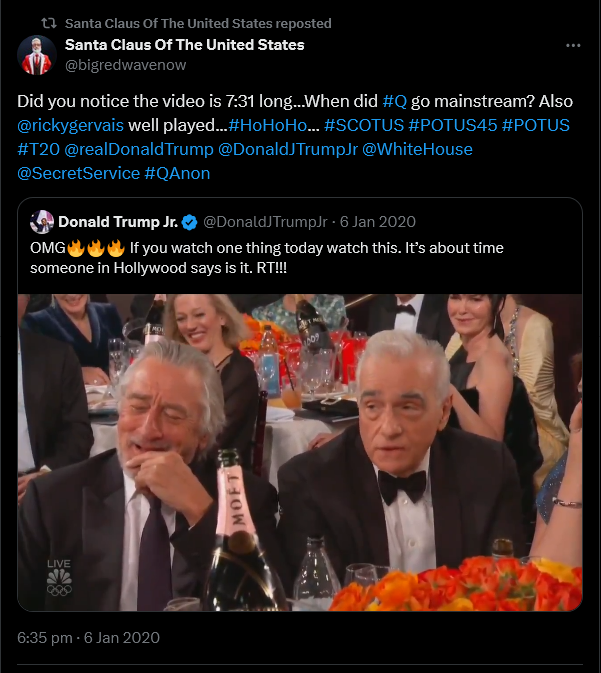Viewport: 601px width, 673px height.
Task: Visit @SecretService mention link
Action: (x=78, y=173)
